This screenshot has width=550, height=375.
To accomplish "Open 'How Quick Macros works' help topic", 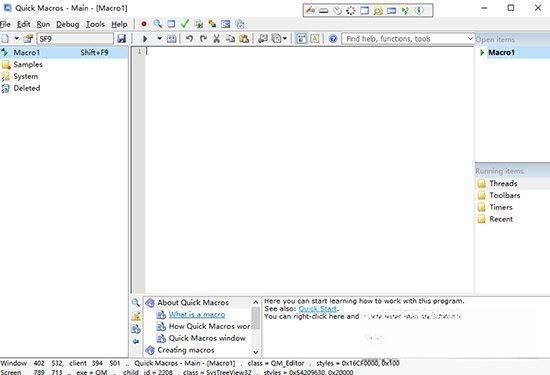I will tap(209, 326).
